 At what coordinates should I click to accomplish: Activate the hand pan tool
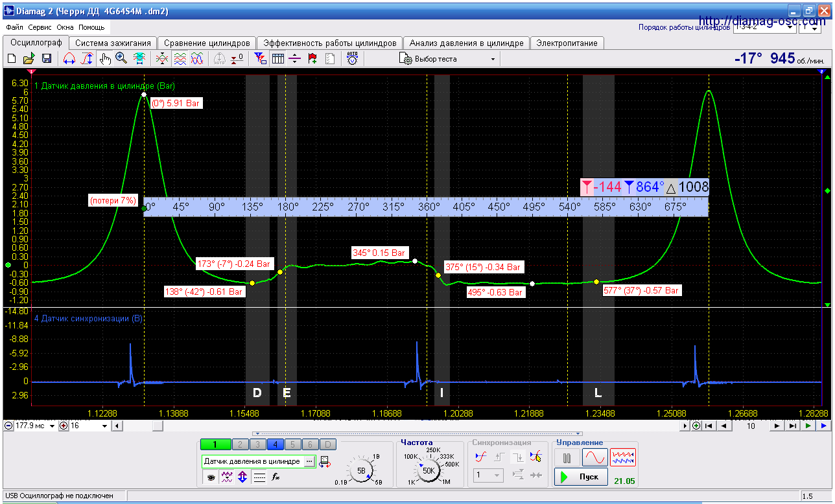105,59
